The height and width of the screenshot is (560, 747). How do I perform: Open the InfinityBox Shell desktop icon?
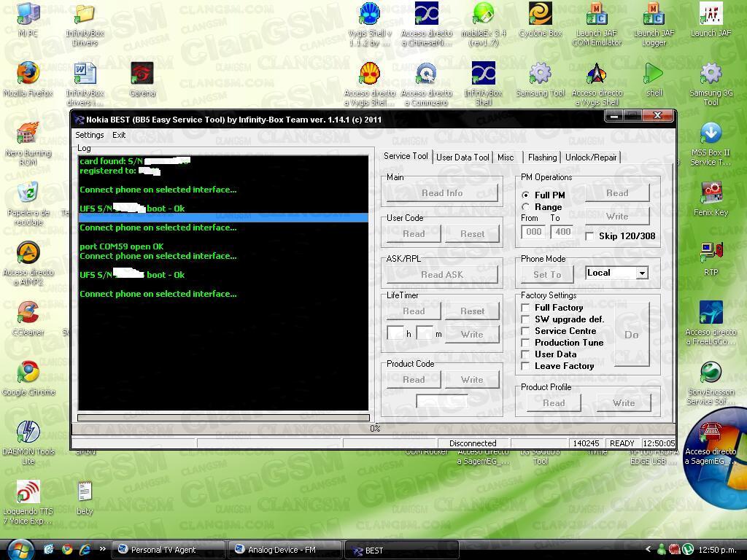tap(484, 83)
